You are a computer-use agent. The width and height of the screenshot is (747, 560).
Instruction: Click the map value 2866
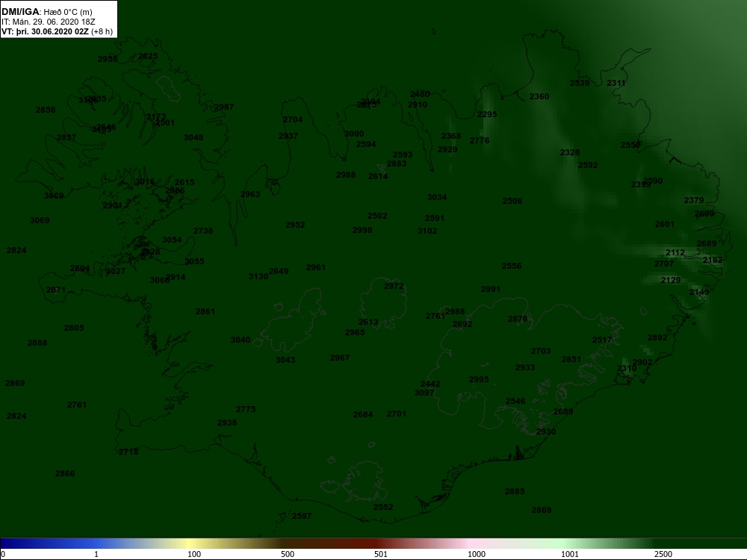(65, 474)
